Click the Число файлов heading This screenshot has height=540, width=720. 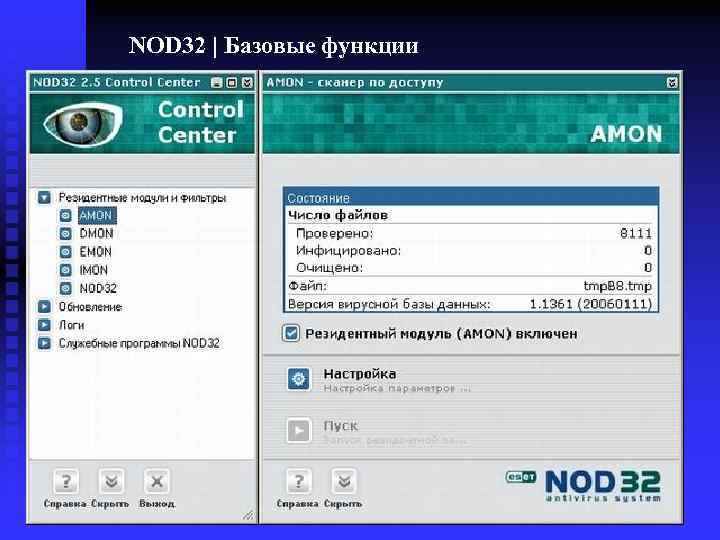338,215
